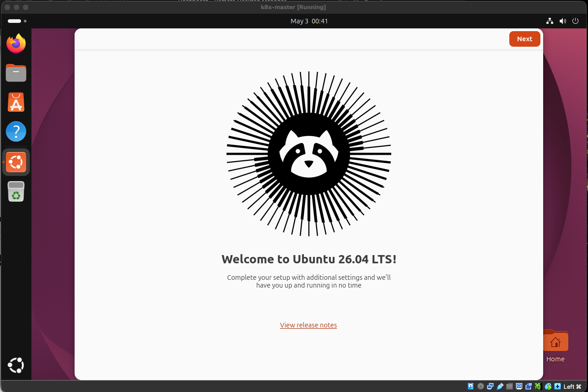The image size is (588, 392).
Task: Click the keyboard capture arrow indicator in status bar
Action: point(557,387)
